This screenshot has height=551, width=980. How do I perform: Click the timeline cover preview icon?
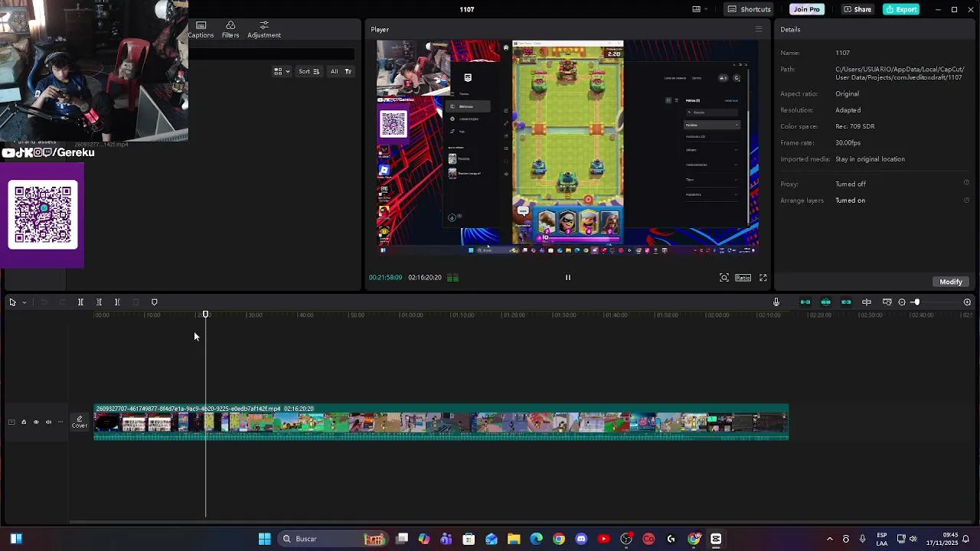887,302
